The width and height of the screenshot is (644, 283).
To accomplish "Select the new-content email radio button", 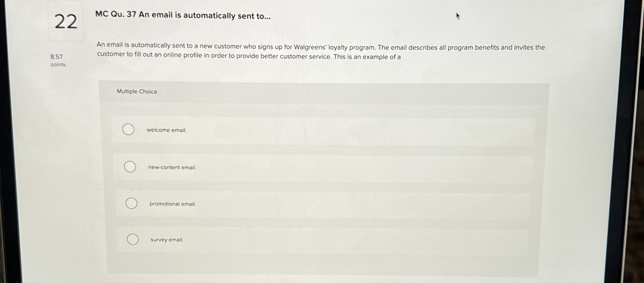I will (130, 167).
